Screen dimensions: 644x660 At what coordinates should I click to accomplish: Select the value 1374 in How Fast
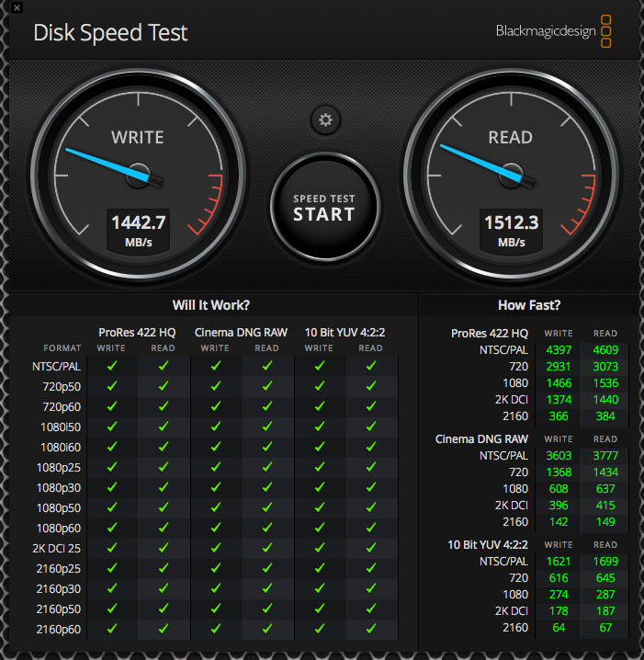559,400
